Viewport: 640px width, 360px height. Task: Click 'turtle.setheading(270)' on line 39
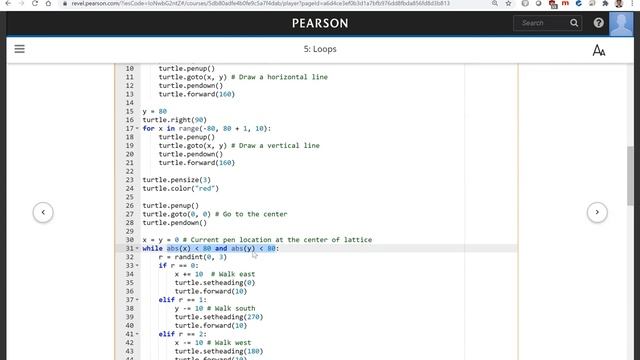click(219, 317)
